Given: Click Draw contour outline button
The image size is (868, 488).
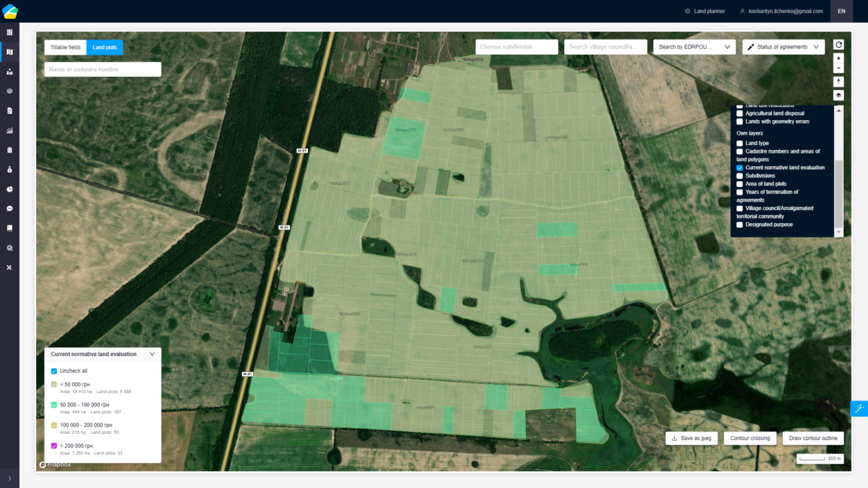Looking at the screenshot, I should click(813, 438).
